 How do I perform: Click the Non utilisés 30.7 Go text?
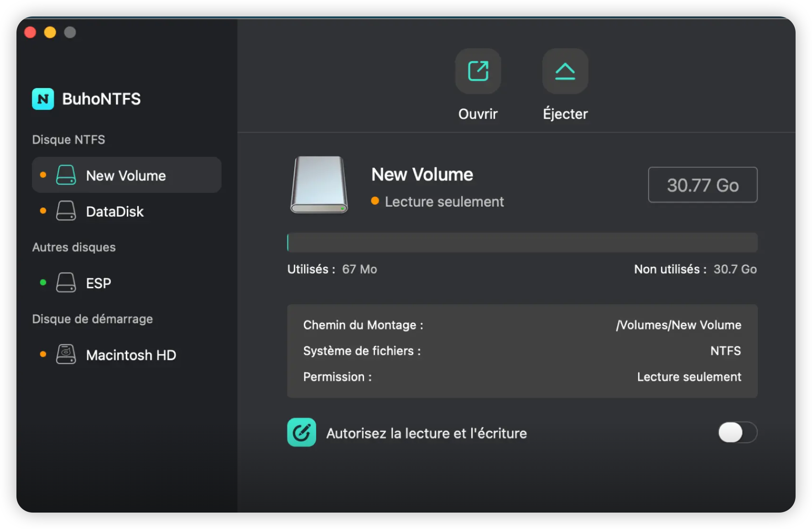click(695, 269)
